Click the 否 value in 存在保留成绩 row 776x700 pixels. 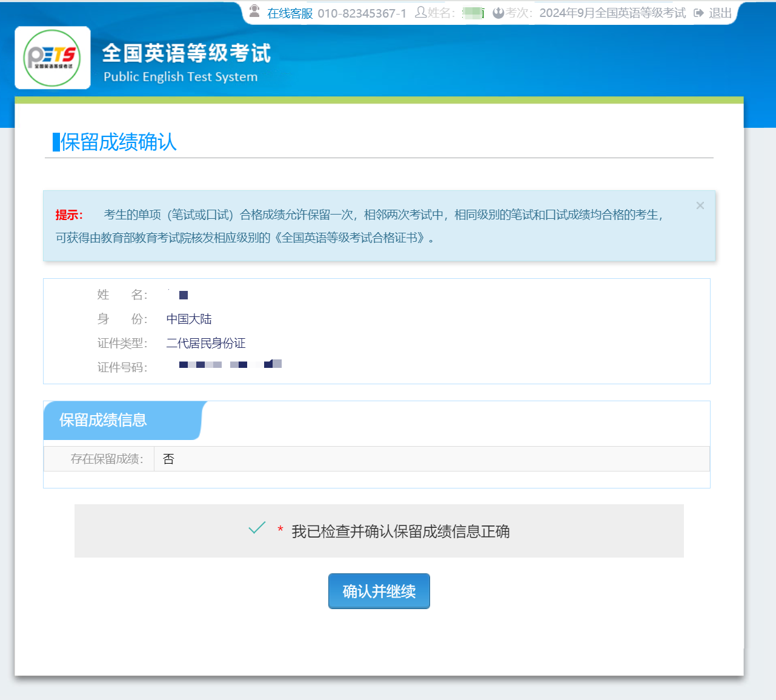tap(168, 459)
